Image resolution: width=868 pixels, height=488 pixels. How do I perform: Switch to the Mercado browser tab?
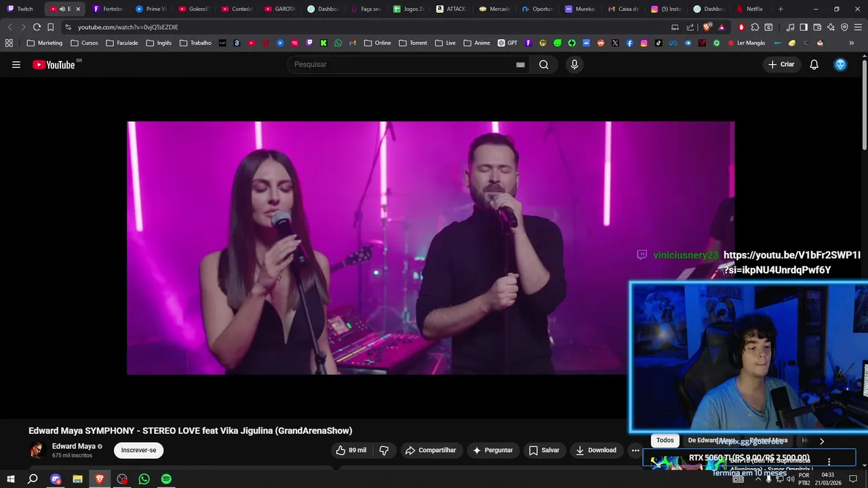(494, 9)
